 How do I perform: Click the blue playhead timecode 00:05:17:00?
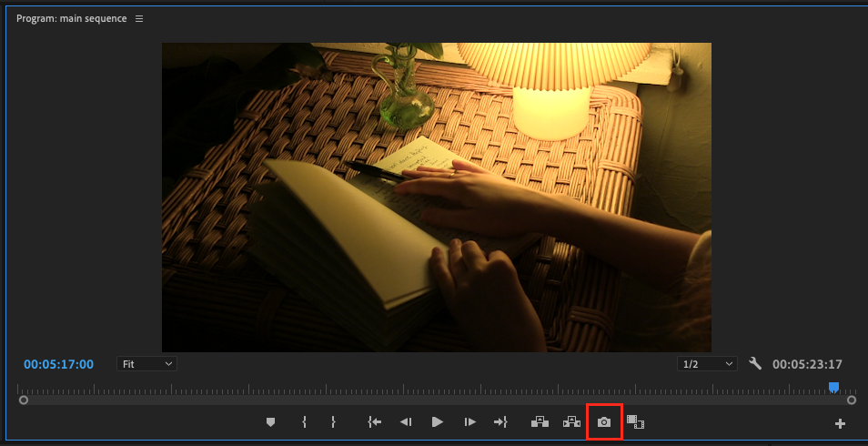click(58, 364)
